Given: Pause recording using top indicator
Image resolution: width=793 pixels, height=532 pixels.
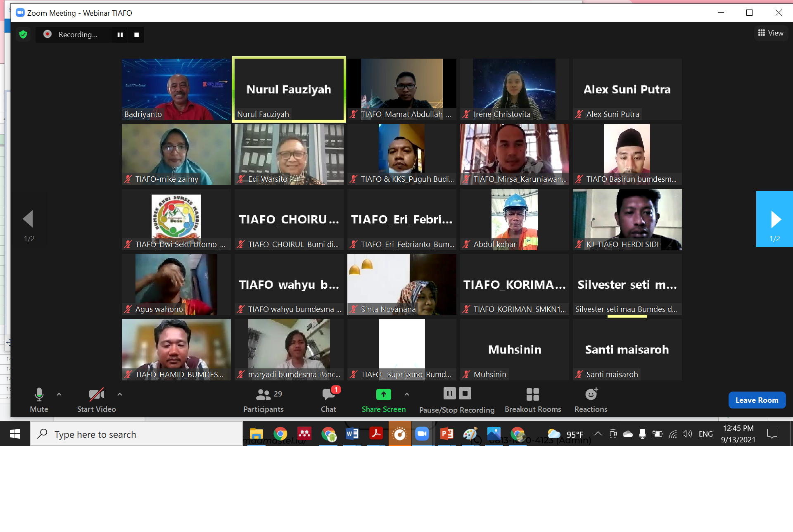Looking at the screenshot, I should coord(120,35).
